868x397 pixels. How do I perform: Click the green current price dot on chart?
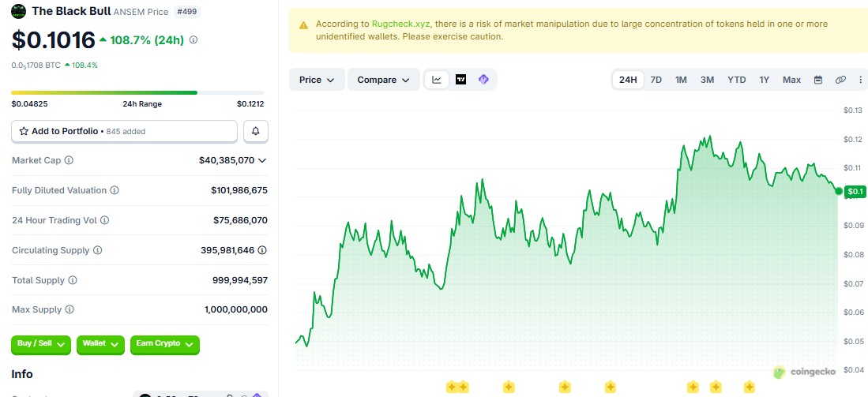839,191
